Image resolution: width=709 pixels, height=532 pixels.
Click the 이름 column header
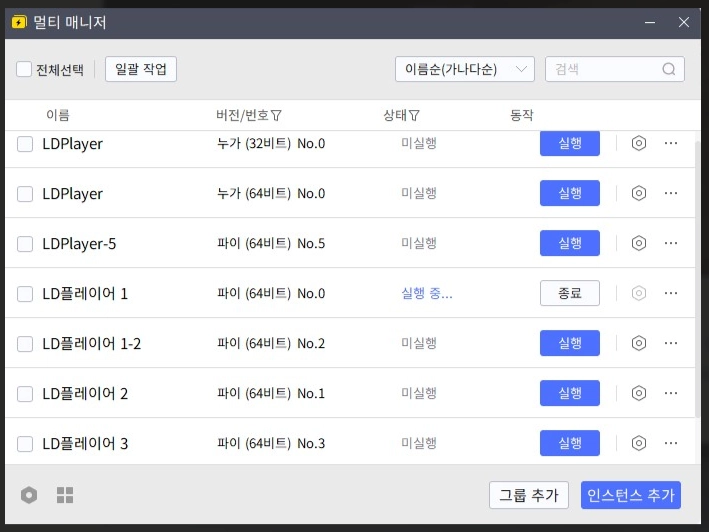pos(58,115)
